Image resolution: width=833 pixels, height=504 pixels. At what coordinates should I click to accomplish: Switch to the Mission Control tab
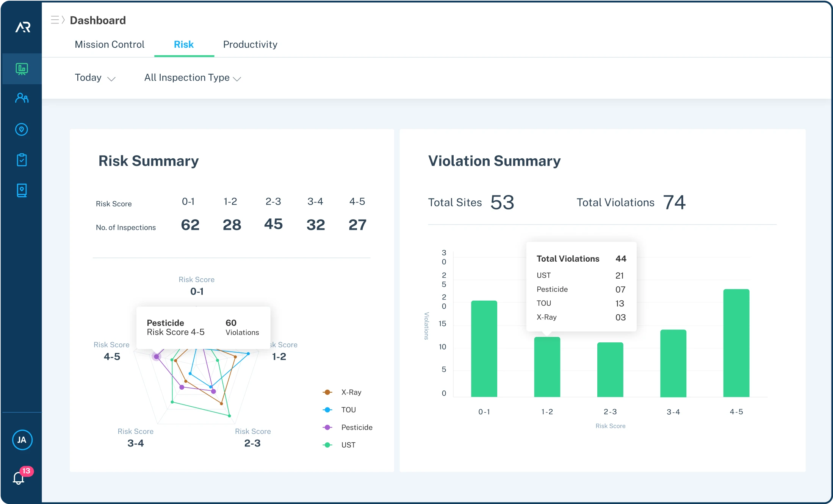pyautogui.click(x=109, y=44)
